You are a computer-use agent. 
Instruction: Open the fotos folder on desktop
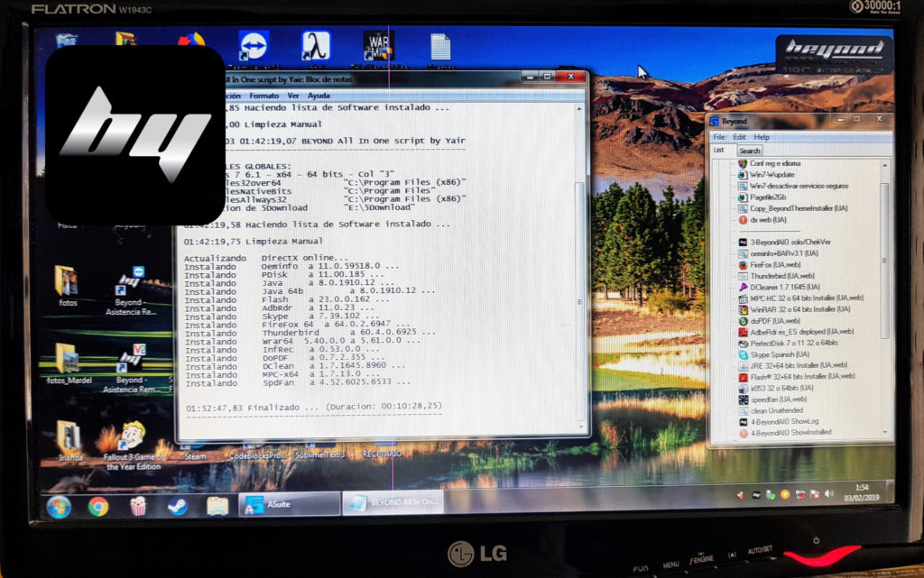(x=67, y=286)
